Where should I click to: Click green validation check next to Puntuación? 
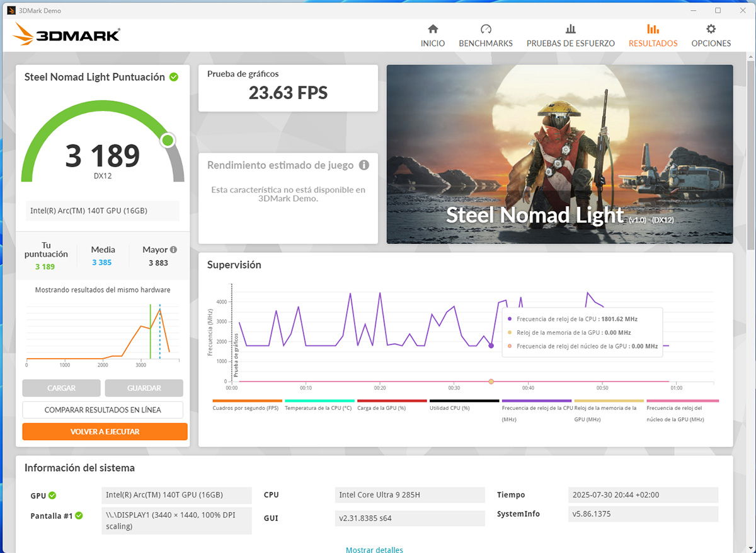174,77
